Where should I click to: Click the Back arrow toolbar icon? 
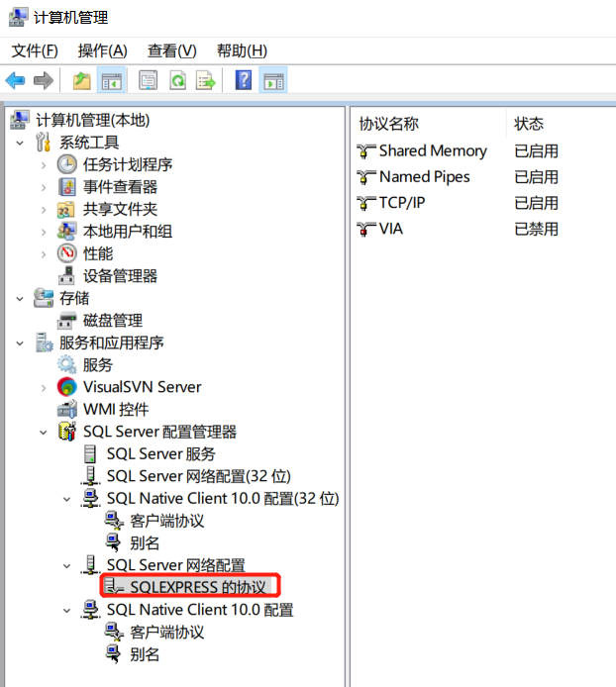15,81
